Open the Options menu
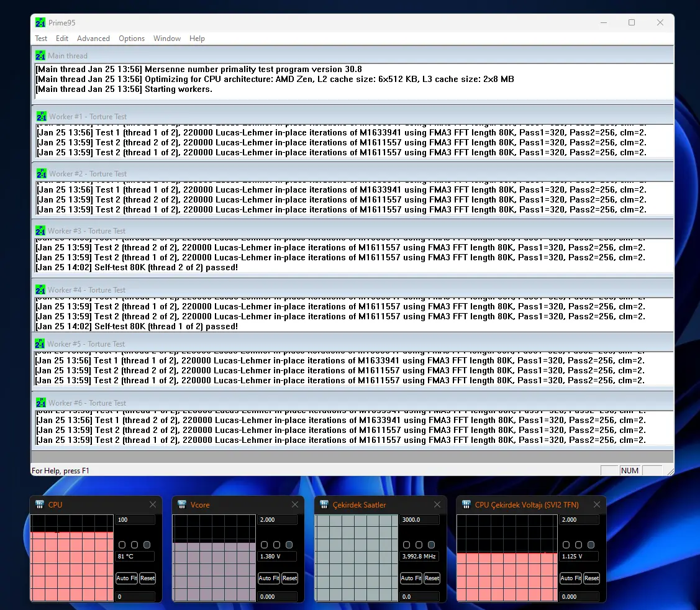This screenshot has height=610, width=700. click(x=132, y=39)
